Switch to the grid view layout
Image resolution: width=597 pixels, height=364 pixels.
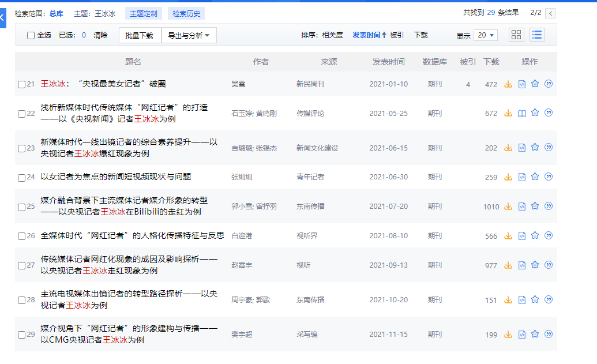[516, 35]
